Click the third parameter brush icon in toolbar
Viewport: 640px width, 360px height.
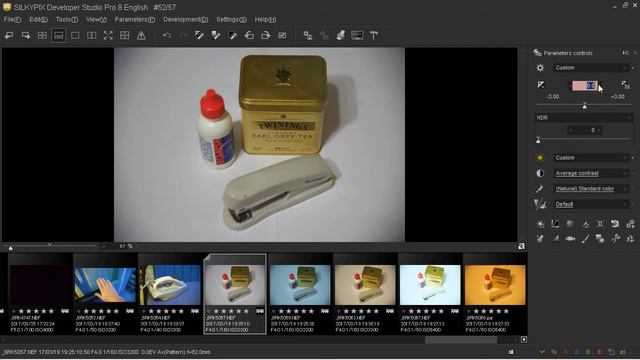[233, 36]
